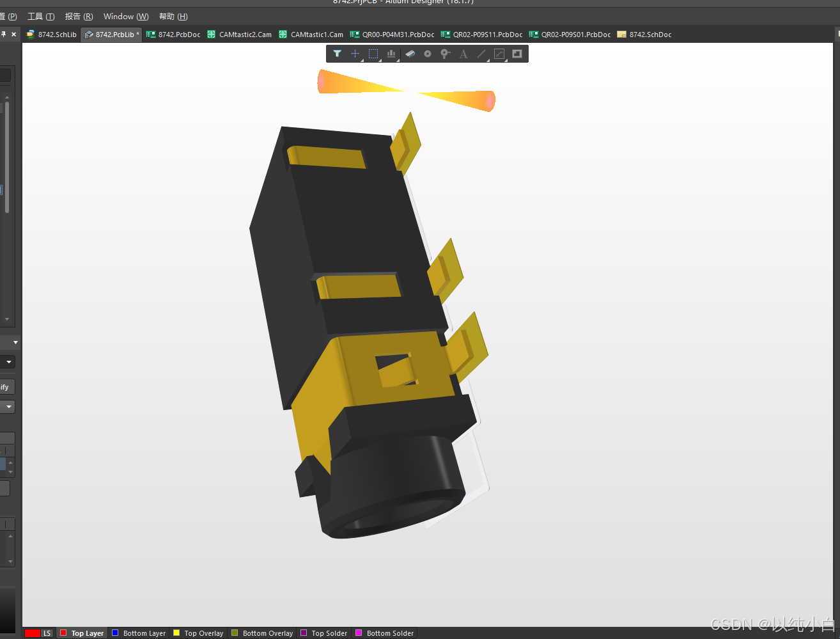Switch to the 8742.PcbLib document tab
This screenshot has width=840, height=639.
coord(111,35)
